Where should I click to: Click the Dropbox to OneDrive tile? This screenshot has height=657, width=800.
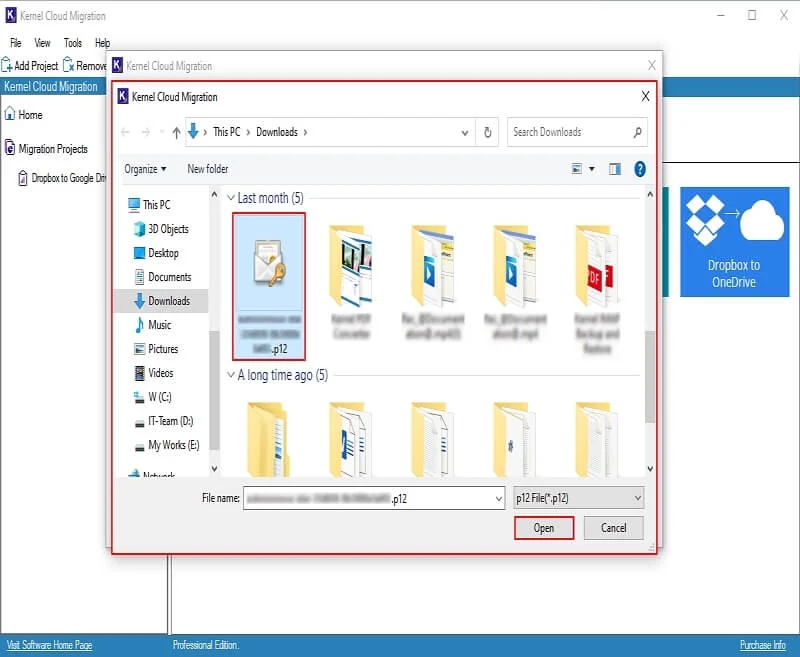point(734,242)
